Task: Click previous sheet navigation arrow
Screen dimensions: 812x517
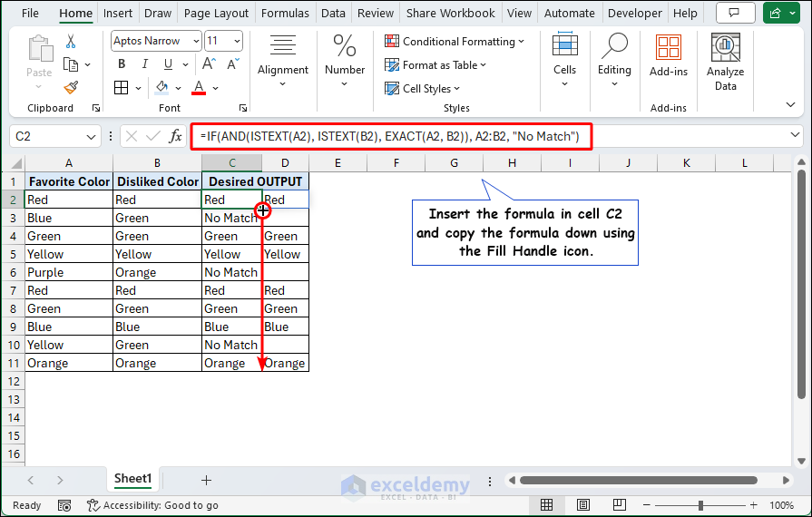Action: pyautogui.click(x=31, y=480)
